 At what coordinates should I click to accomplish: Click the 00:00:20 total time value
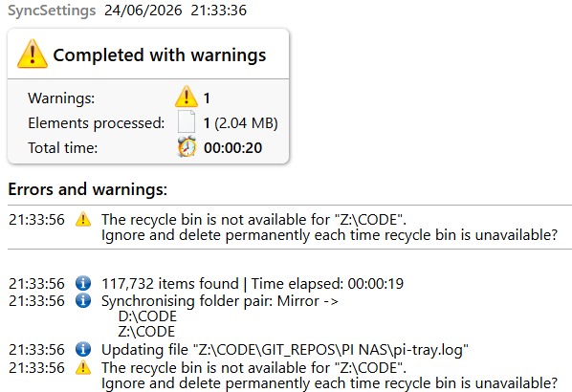tap(232, 147)
